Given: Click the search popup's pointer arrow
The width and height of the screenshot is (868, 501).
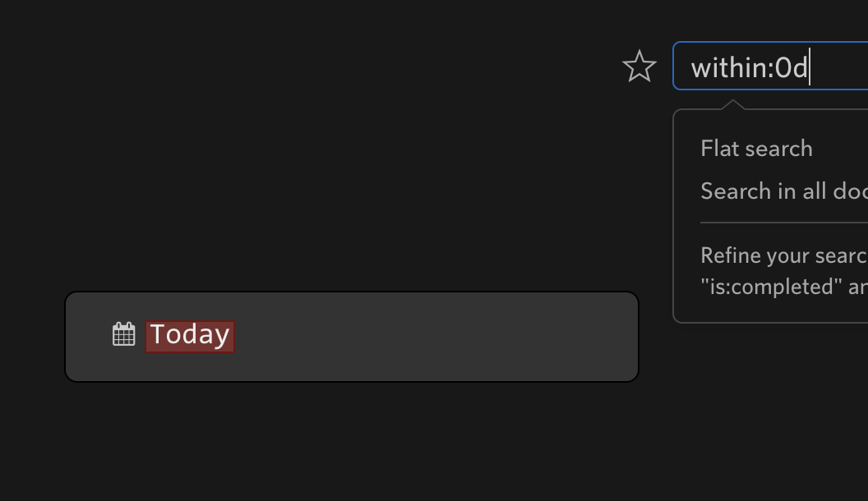Looking at the screenshot, I should [733, 104].
